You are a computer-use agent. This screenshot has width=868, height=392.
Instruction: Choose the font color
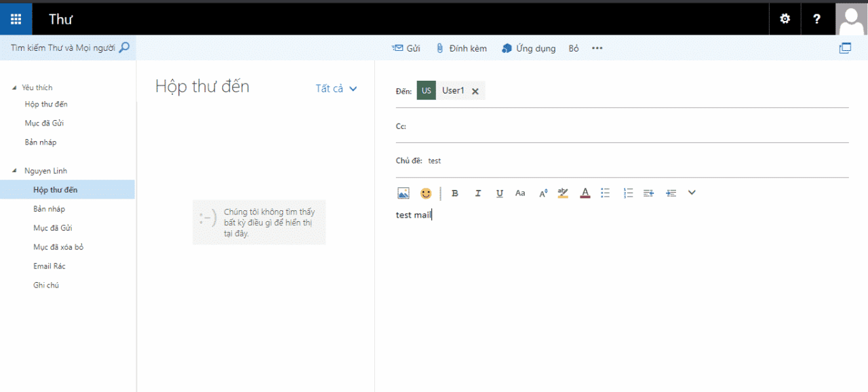[585, 193]
